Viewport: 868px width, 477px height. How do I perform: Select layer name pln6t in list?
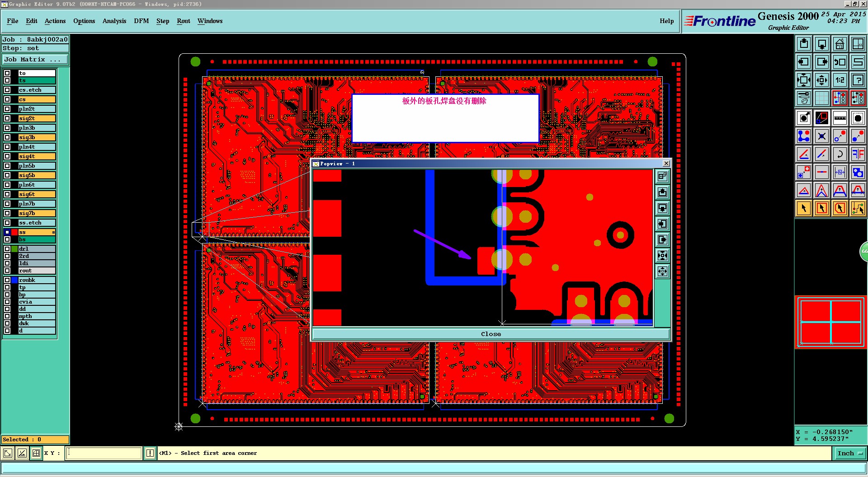click(x=37, y=185)
